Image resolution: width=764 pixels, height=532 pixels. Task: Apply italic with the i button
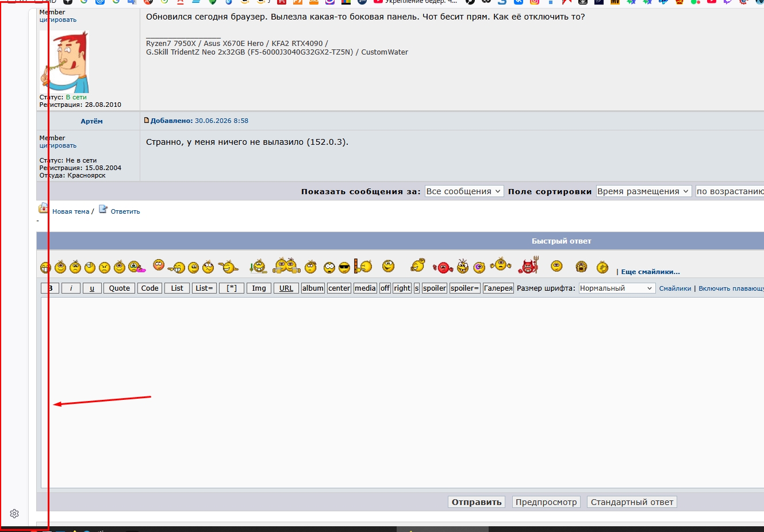click(71, 288)
